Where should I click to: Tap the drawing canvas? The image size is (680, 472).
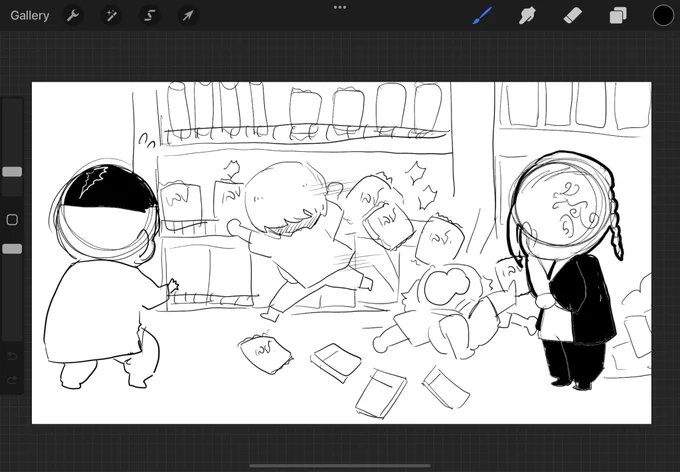click(x=341, y=253)
